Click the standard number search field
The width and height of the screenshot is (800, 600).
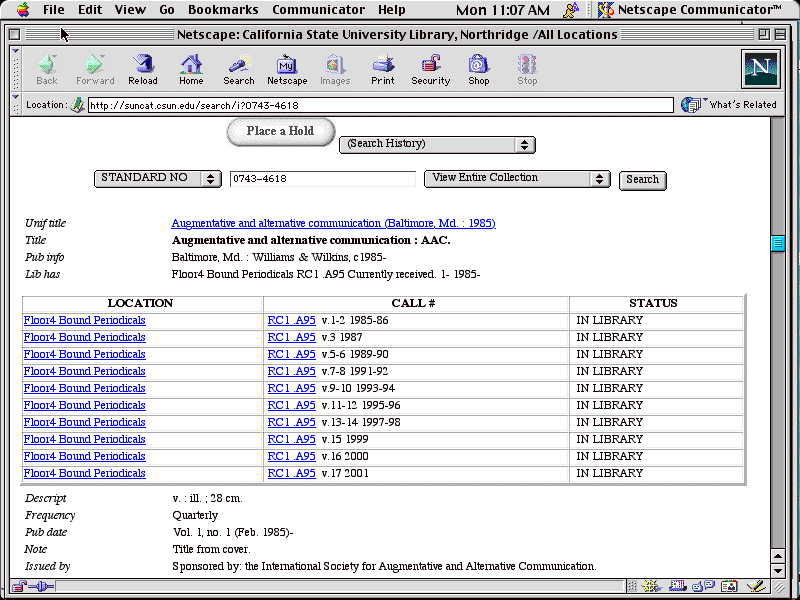click(x=322, y=179)
